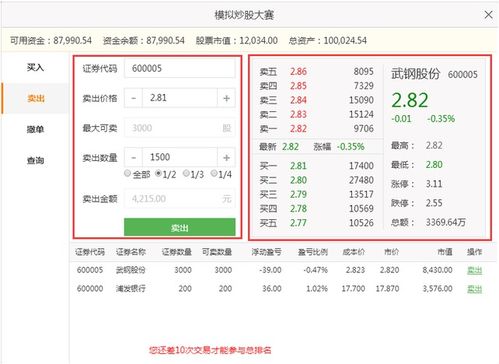Select holdings row code 600005
499x364 pixels.
[90, 270]
